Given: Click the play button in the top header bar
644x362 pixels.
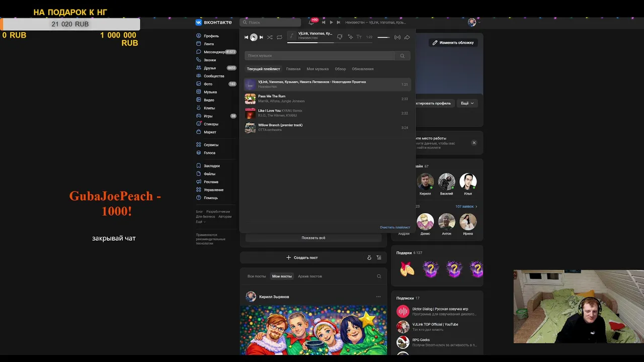Looking at the screenshot, I should coord(331,22).
